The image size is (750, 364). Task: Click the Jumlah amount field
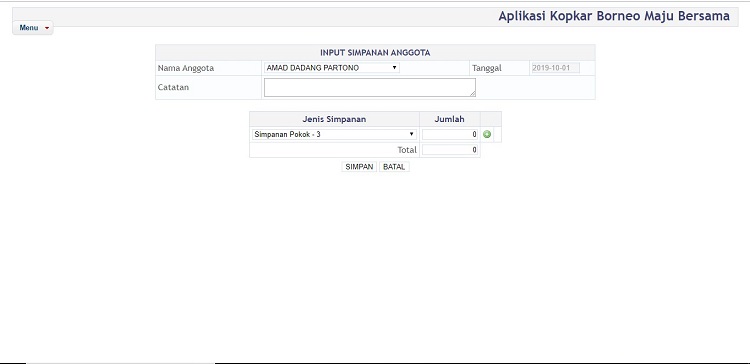point(450,134)
